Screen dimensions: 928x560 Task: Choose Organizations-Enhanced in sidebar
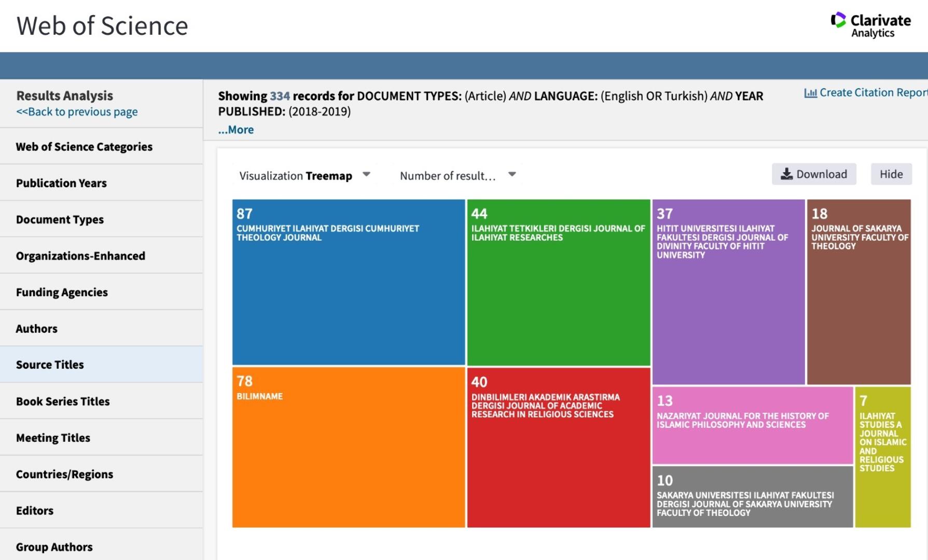[101, 256]
